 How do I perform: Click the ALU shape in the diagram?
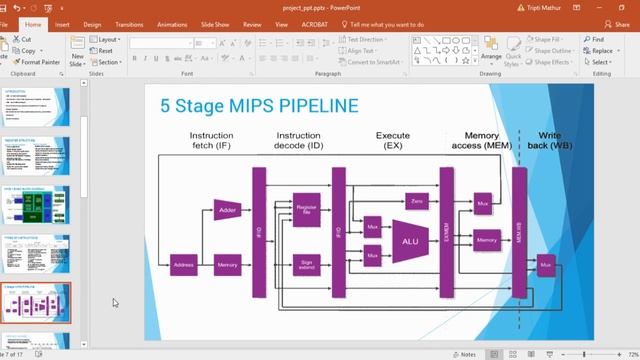pyautogui.click(x=410, y=241)
